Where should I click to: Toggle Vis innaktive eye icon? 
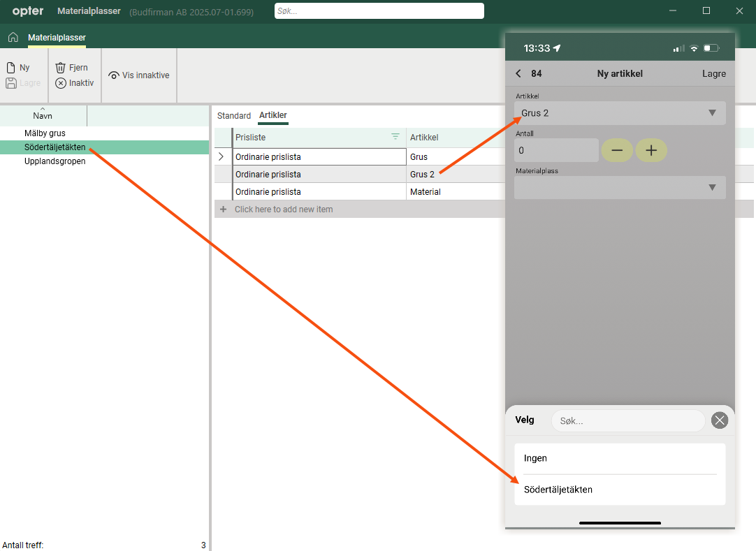point(114,75)
